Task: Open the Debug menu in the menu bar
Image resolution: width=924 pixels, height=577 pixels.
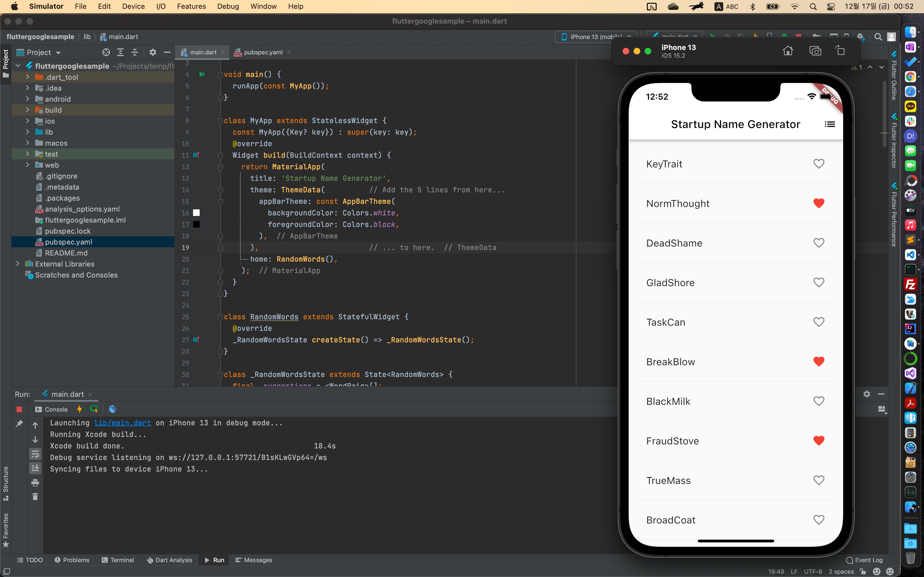Action: (228, 7)
